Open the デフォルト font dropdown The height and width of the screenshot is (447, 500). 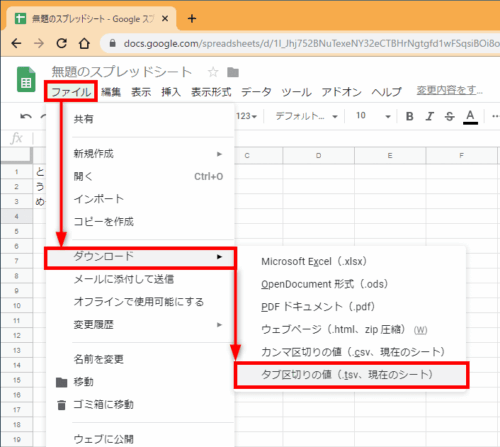point(306,116)
